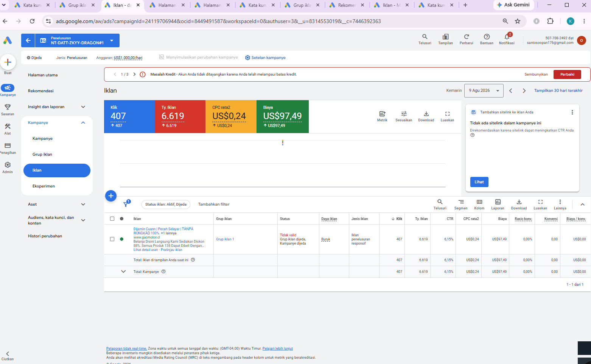591x364 pixels.
Task: Open Setelan kampanye link
Action: click(x=265, y=58)
